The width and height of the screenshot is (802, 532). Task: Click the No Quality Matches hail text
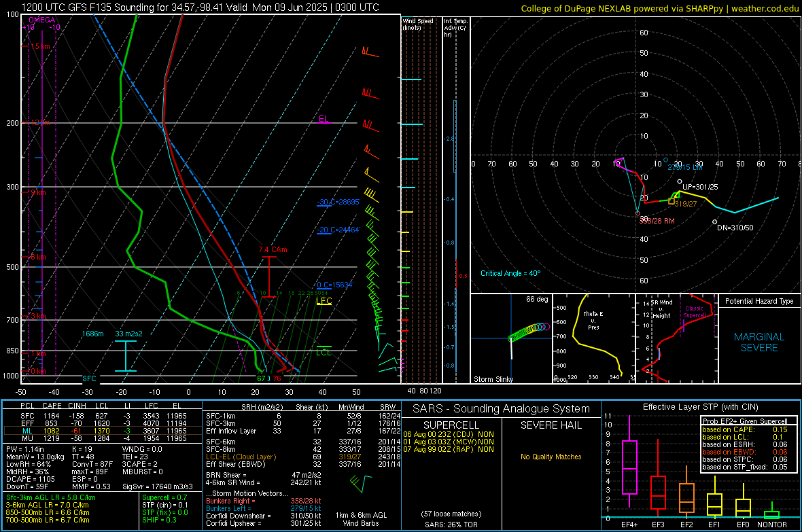551,457
